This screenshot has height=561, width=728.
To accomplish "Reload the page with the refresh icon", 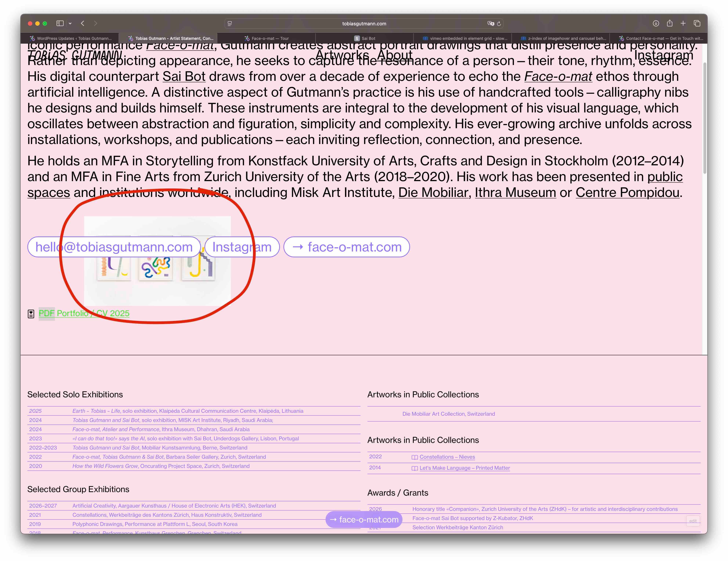I will [499, 24].
